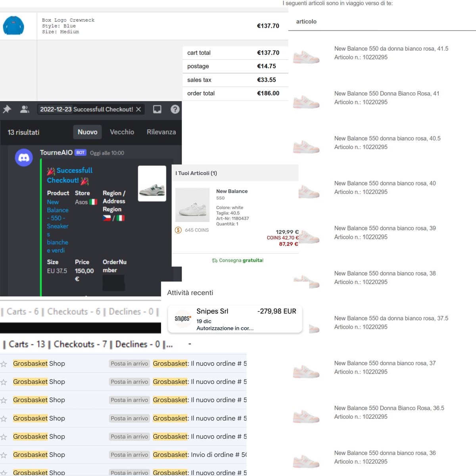Click the articolo column header

pos(306,21)
